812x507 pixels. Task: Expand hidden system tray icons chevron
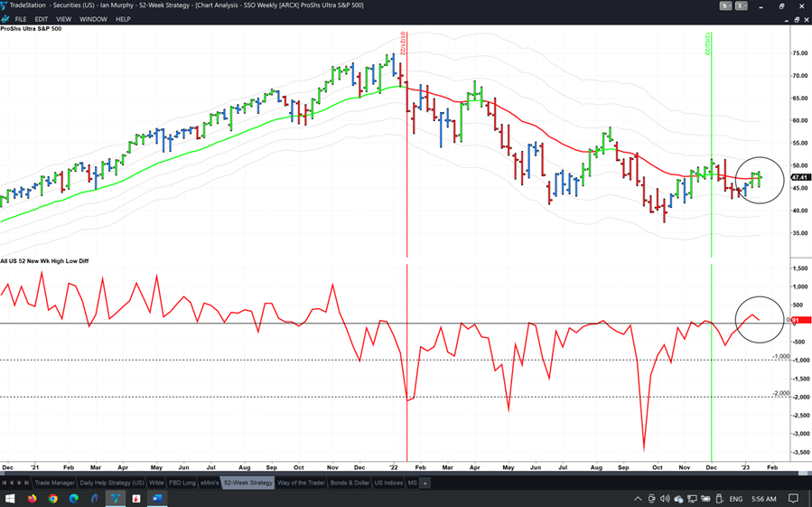click(638, 498)
